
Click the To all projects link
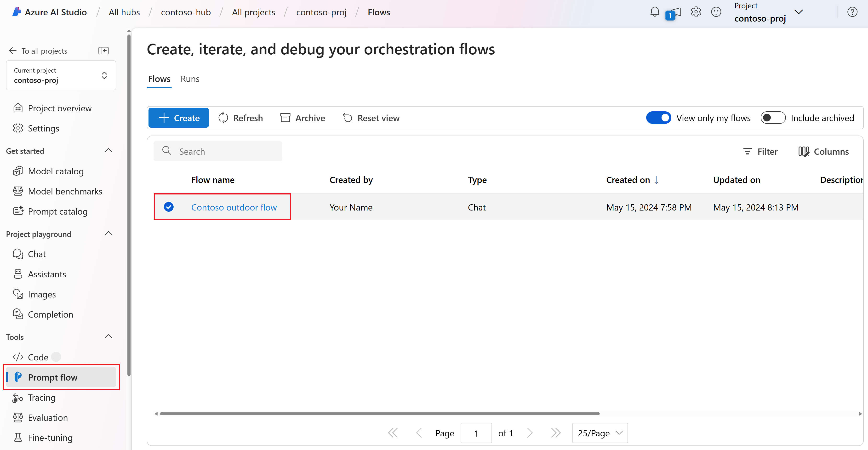point(44,51)
